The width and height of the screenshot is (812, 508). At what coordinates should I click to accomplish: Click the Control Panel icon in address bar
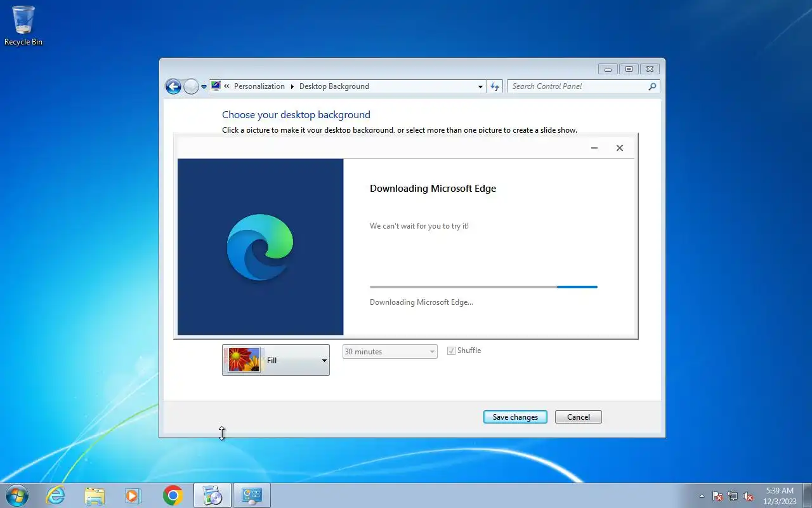click(x=216, y=86)
